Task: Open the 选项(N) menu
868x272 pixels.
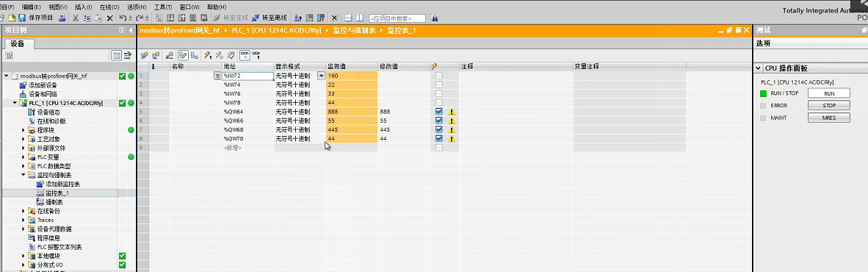Action: (136, 7)
